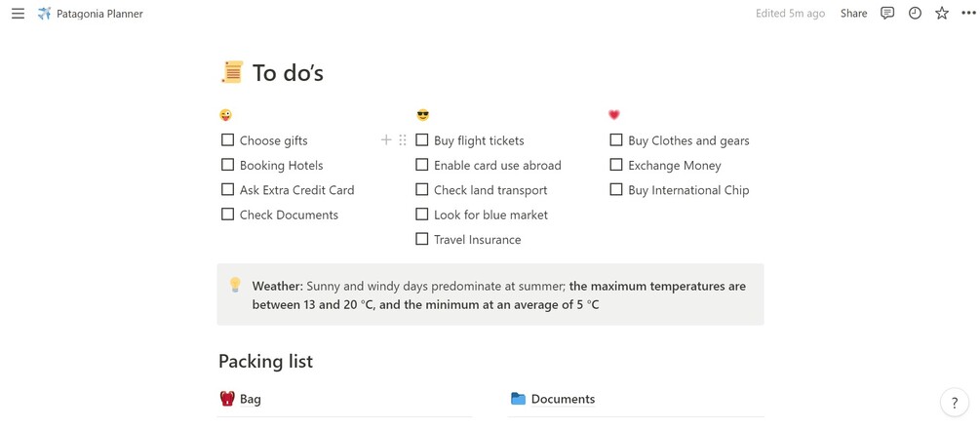Screen dimensions: 980x430
Task: View page history clock icon
Action: 915,14
